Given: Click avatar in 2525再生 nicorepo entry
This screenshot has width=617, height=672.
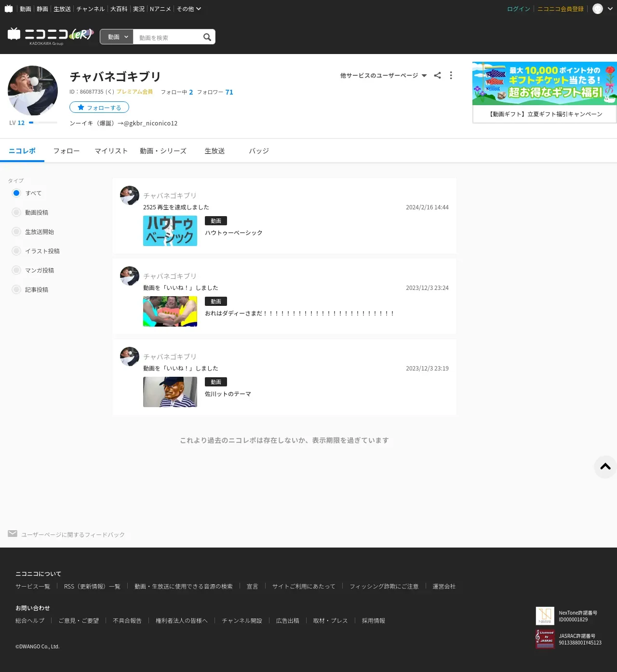Looking at the screenshot, I should [130, 195].
